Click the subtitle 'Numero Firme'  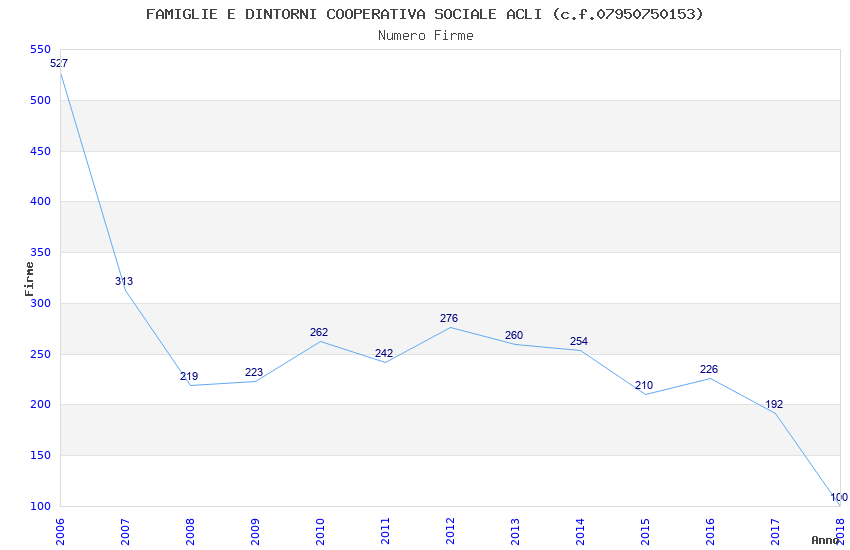coord(426,36)
